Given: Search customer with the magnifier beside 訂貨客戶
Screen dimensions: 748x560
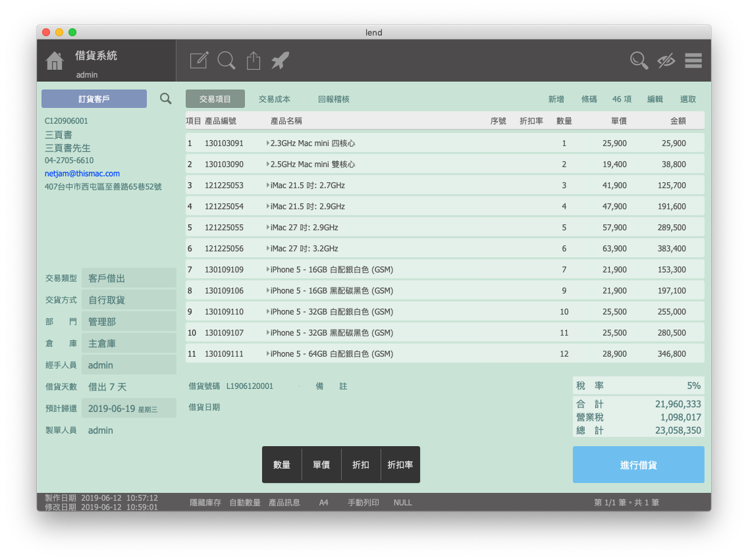Looking at the screenshot, I should 165,99.
